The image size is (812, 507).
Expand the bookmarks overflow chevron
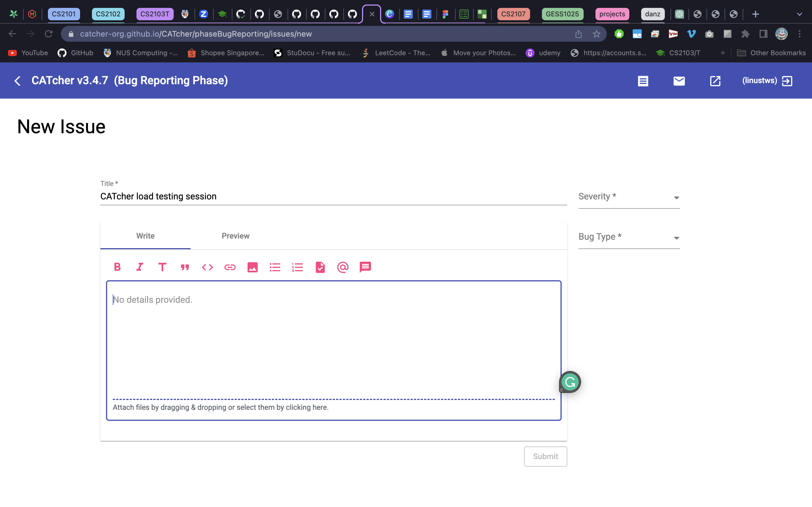(x=722, y=53)
